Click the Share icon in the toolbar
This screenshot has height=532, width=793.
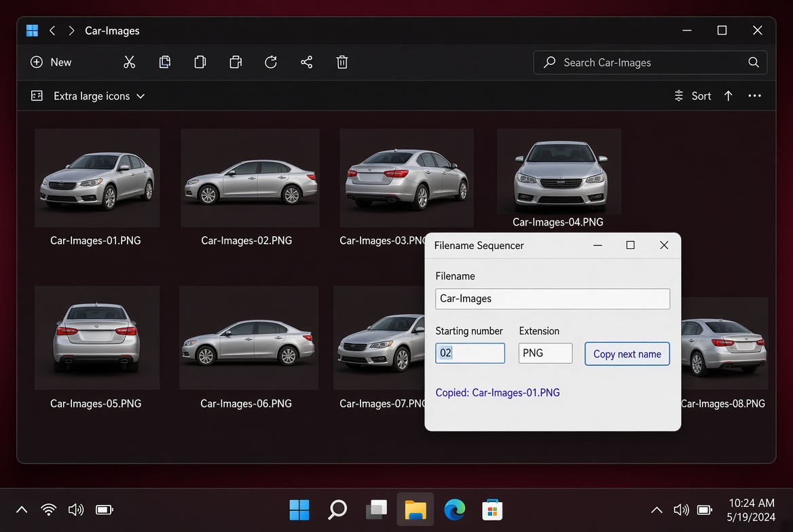tap(306, 62)
